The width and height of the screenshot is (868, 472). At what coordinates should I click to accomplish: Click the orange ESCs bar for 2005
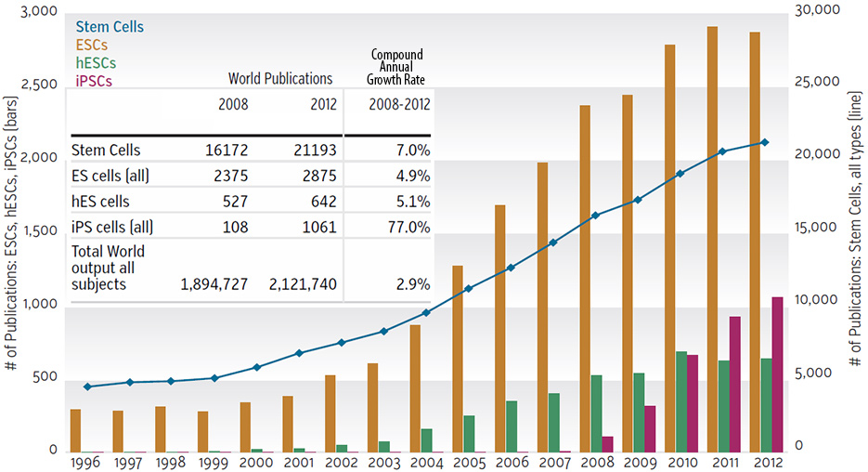[x=458, y=359]
